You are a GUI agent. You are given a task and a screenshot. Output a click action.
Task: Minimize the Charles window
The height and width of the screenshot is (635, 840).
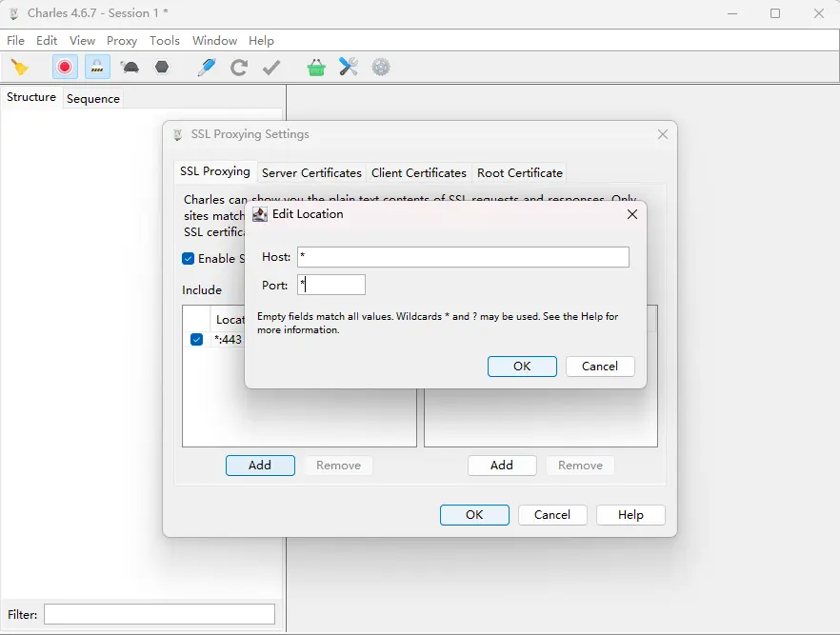point(732,13)
